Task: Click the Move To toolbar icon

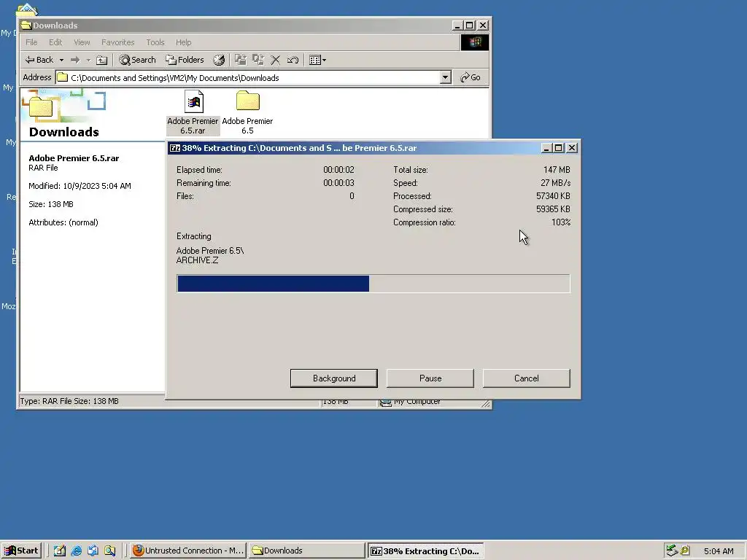Action: [x=241, y=60]
